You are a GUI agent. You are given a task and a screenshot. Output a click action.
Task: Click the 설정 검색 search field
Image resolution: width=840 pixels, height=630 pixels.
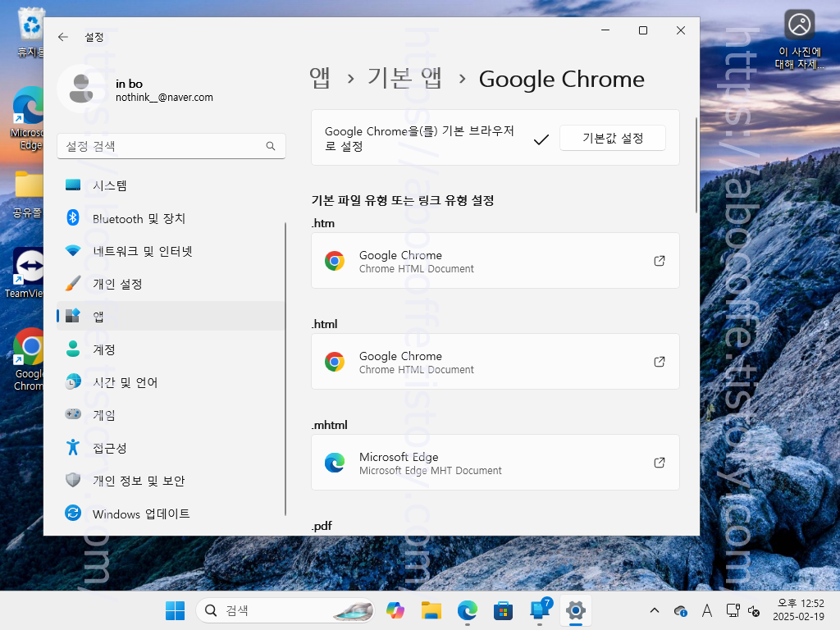171,146
